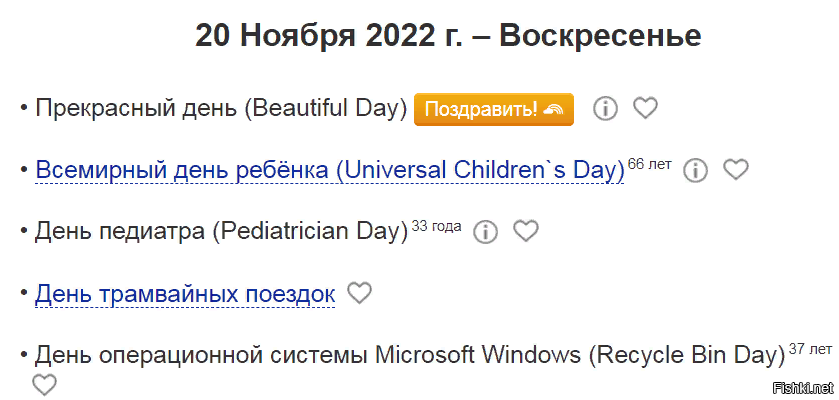Click the icon inside the Поздравить button
The height and width of the screenshot is (400, 839).
pos(555,109)
